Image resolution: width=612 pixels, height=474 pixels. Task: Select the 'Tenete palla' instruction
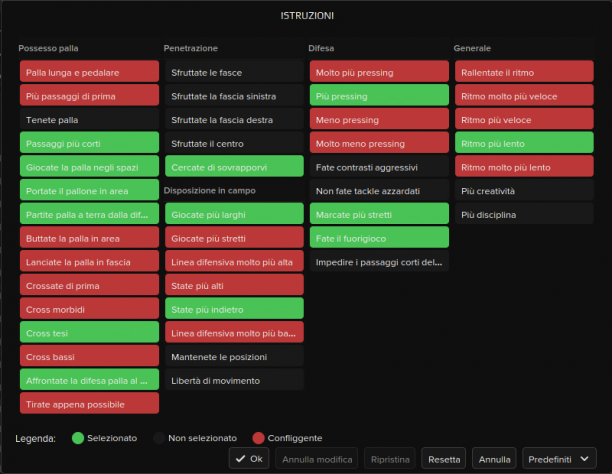pos(89,119)
